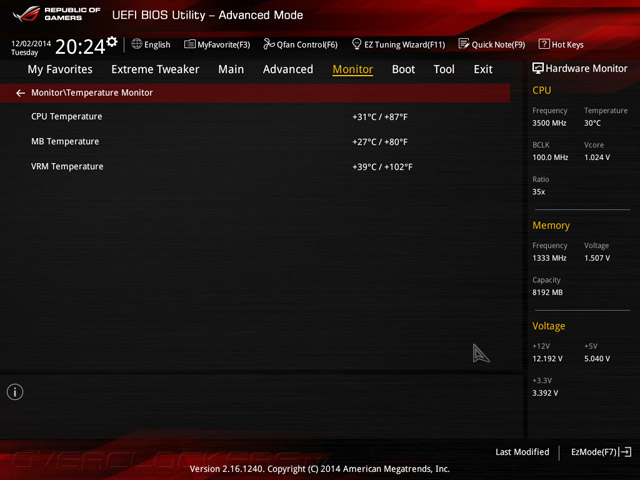This screenshot has width=640, height=480.
Task: Click the Qfan Control fan icon
Action: pos(269,44)
